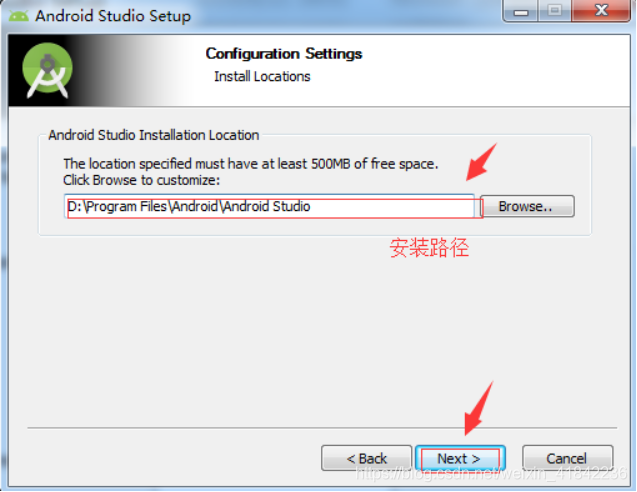
Task: Click the Android Studio logo in the header
Action: coord(48,70)
